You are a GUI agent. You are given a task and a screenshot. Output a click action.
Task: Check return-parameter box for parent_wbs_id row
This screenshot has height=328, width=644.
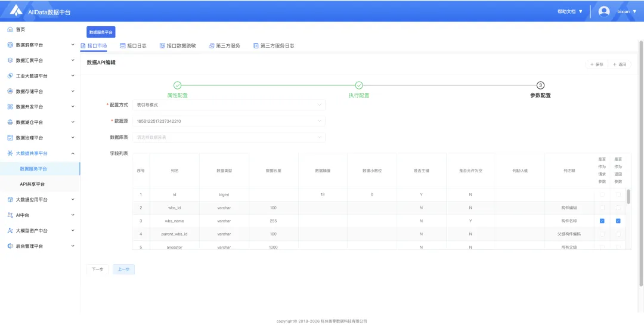click(x=618, y=234)
